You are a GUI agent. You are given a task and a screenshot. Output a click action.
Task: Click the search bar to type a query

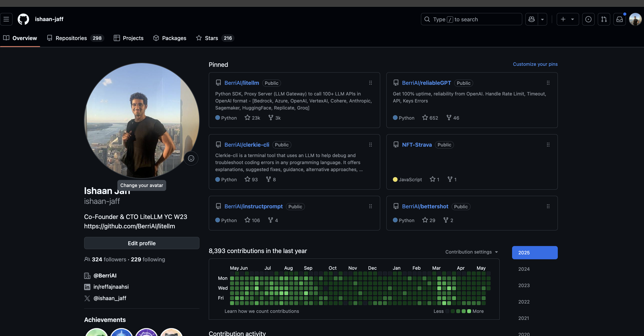(x=471, y=19)
